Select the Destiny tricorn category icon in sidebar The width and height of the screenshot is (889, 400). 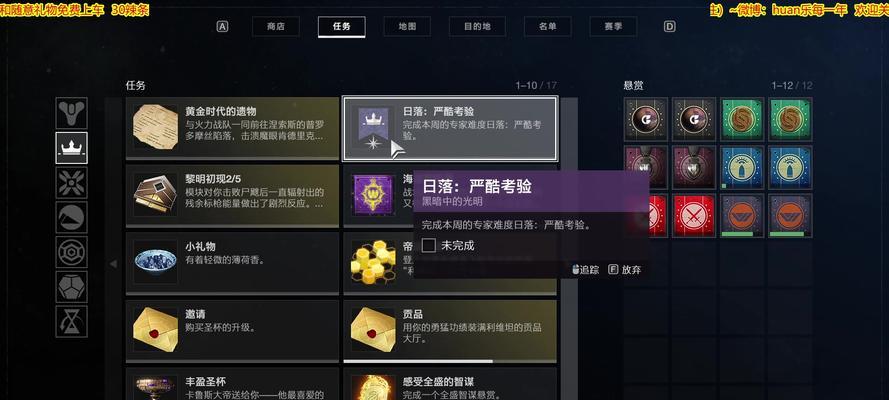click(x=71, y=113)
